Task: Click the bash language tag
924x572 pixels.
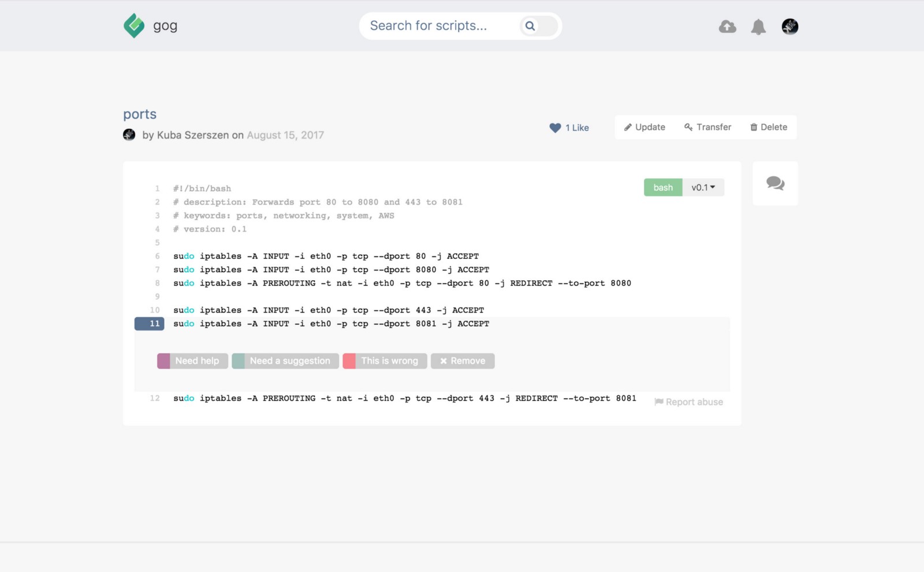Action: tap(663, 187)
